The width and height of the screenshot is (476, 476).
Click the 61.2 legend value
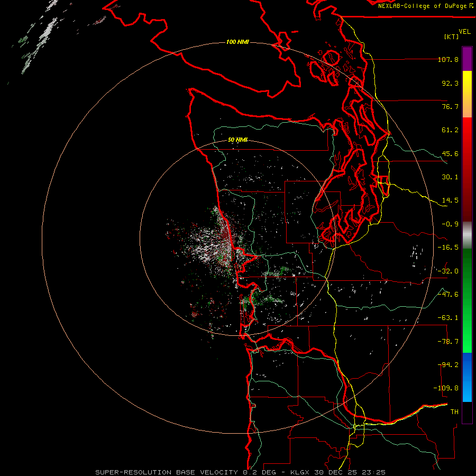[x=450, y=130]
